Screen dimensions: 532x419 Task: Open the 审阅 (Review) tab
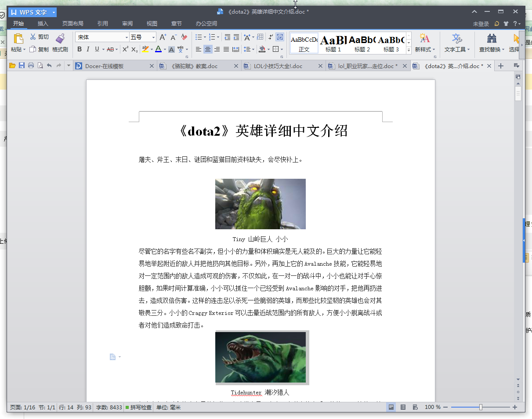127,24
